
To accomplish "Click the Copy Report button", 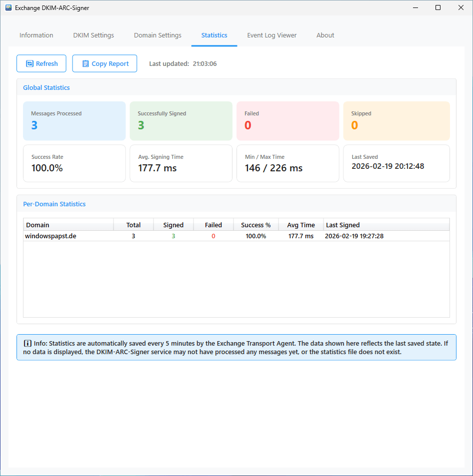I will coord(104,63).
